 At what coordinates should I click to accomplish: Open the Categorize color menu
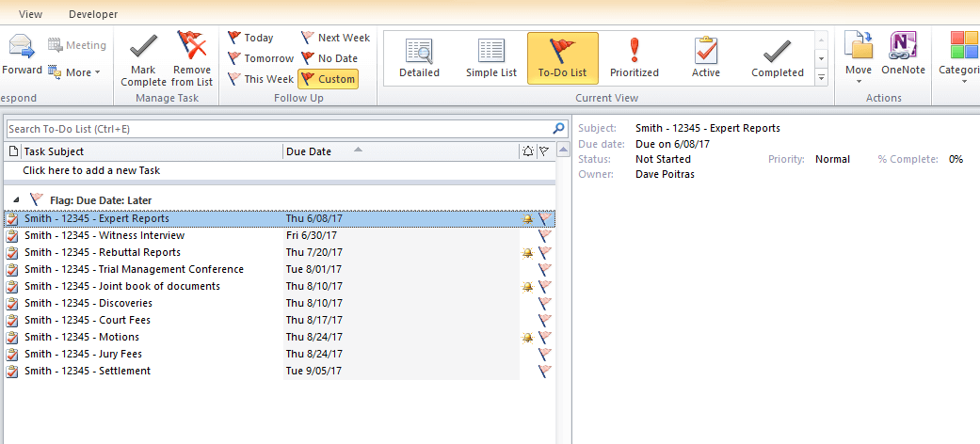point(958,55)
